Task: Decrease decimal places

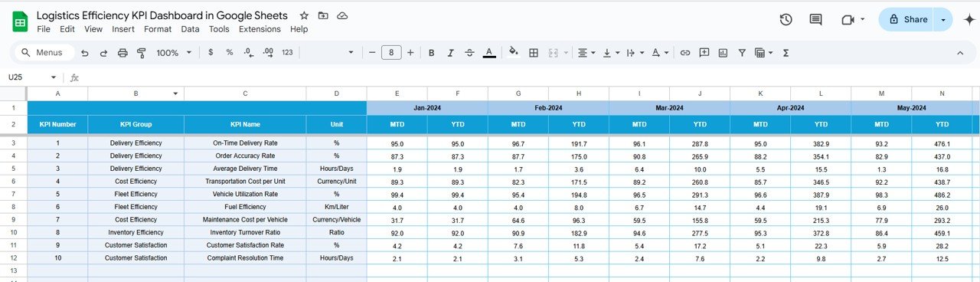Action: (248, 53)
